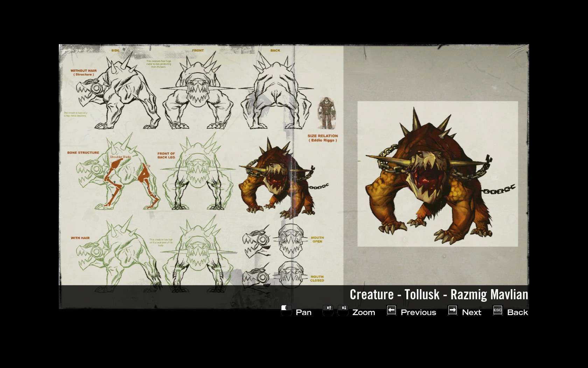This screenshot has height=368, width=588.
Task: Return using the Back label
Action: pos(518,312)
